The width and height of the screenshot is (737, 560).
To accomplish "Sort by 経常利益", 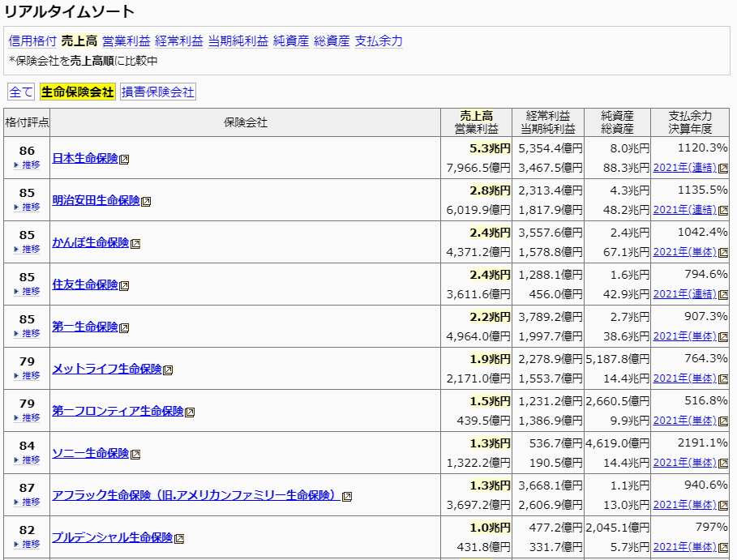I will pos(178,41).
